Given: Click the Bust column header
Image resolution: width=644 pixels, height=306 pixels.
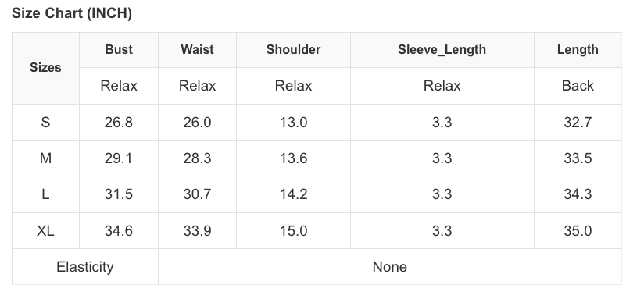Looking at the screenshot, I should click(119, 50).
